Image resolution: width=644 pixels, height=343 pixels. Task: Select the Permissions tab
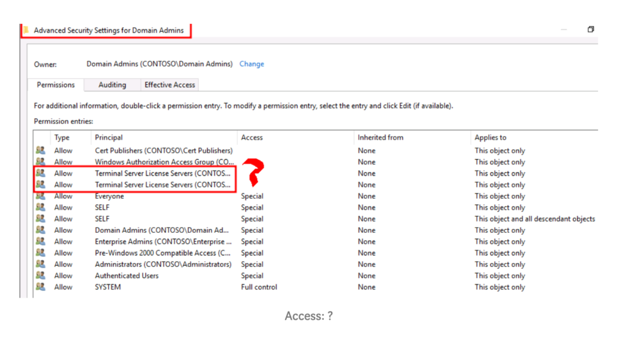(55, 85)
